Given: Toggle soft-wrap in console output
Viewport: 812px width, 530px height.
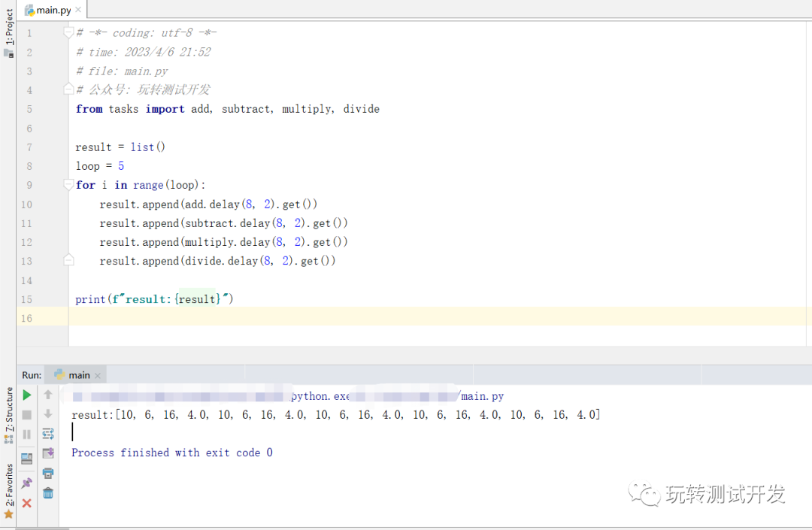Looking at the screenshot, I should [48, 434].
